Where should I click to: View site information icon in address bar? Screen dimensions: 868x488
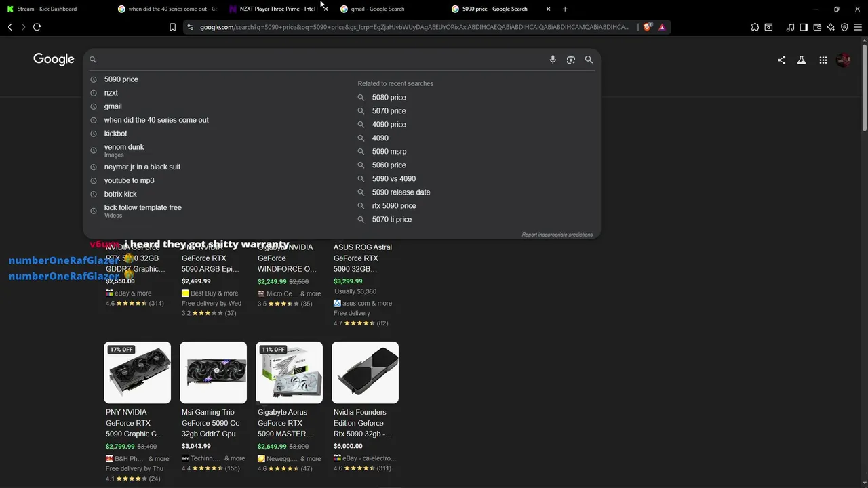pyautogui.click(x=190, y=27)
